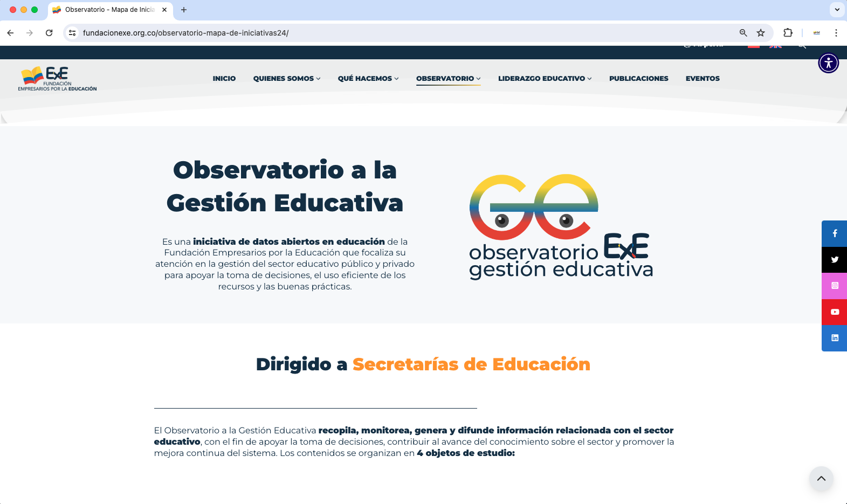The height and width of the screenshot is (504, 847).
Task: Click 'iniciativa de datos abiertos en educación' text
Action: point(289,241)
